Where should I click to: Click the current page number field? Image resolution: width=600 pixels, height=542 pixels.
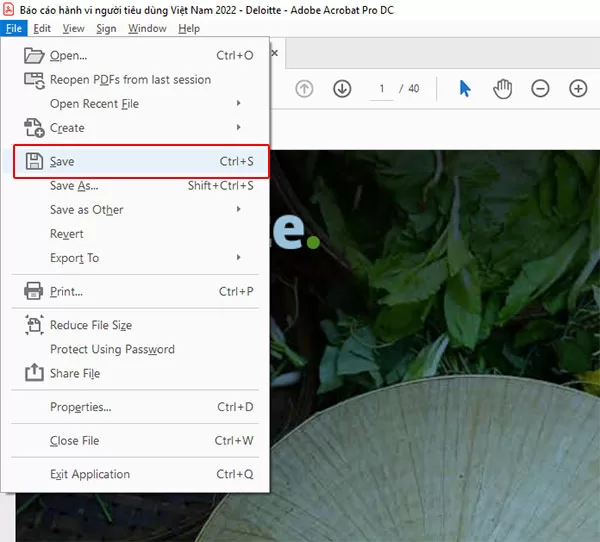[382, 89]
